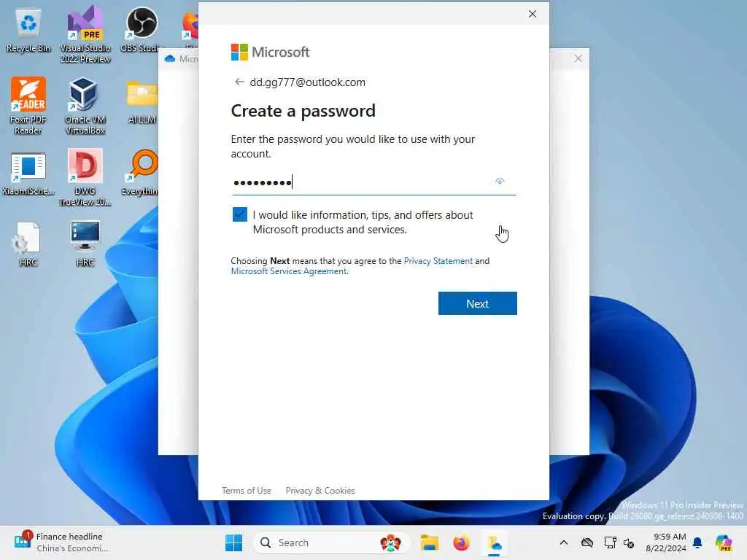Go back using arrow beside dd.gg777@outlook.com
The height and width of the screenshot is (560, 747).
tap(239, 82)
